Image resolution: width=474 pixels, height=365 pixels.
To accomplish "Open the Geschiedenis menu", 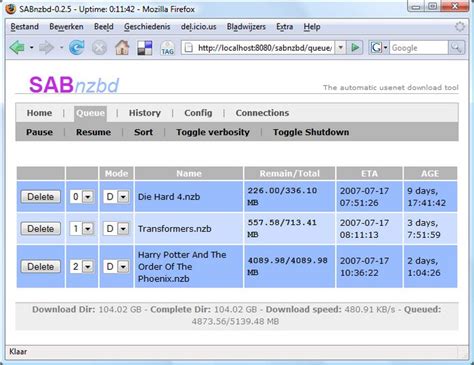I will (147, 27).
